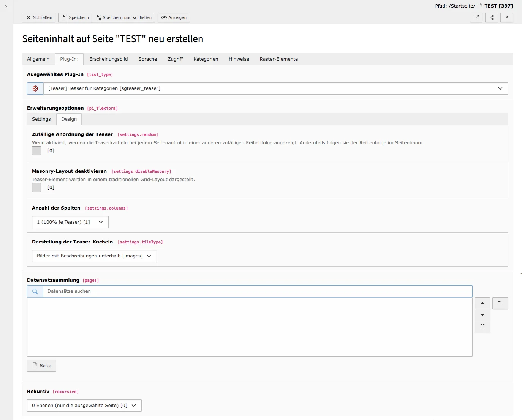The width and height of the screenshot is (522, 420).
Task: Check the Masonry-Layout deaktivieren option
Action: tap(36, 188)
